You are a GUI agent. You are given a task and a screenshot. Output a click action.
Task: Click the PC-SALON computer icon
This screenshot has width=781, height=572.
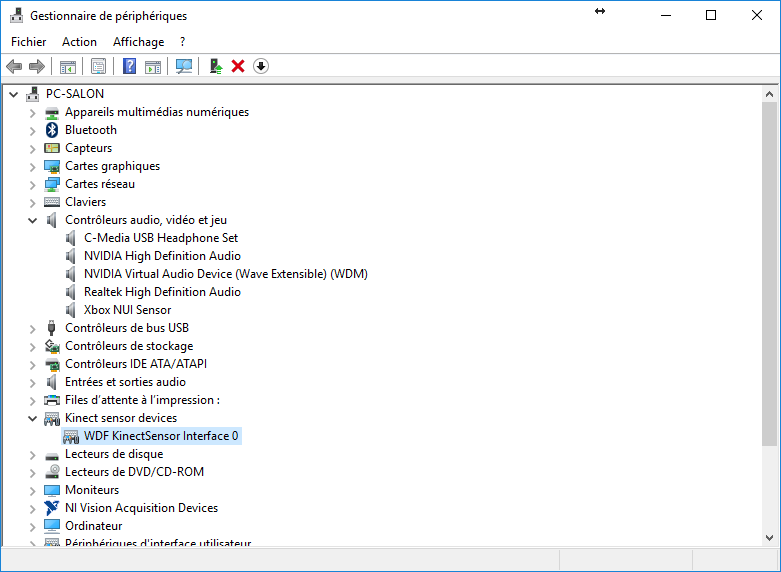[x=33, y=94]
